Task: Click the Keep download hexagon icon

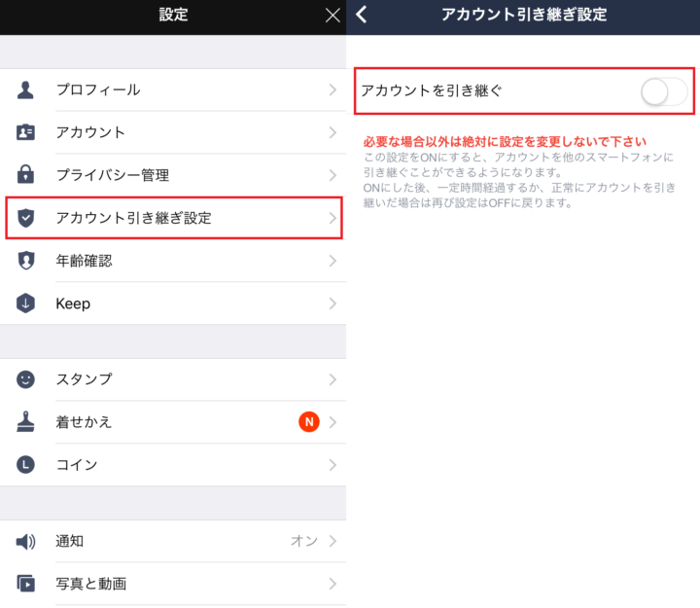Action: tap(25, 304)
